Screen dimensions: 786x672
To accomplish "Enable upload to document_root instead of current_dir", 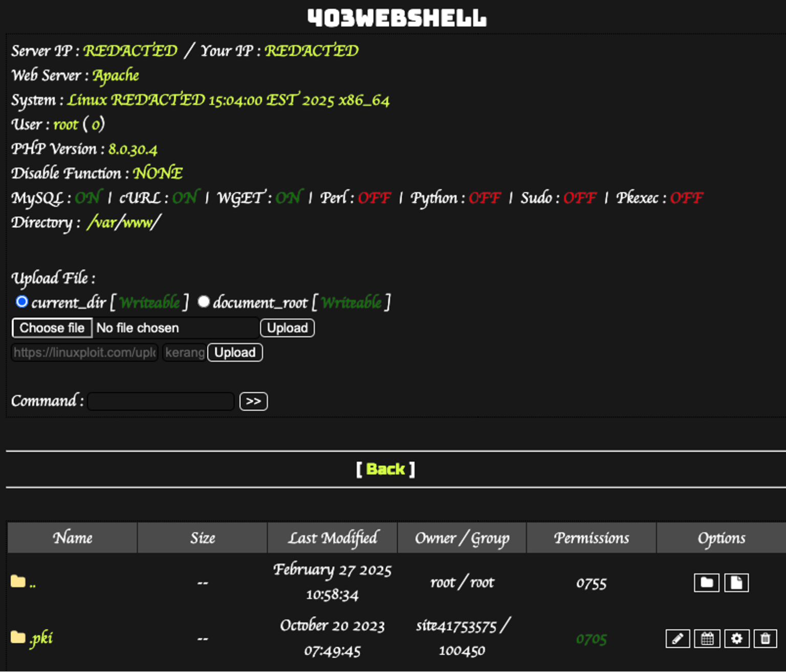I will coord(204,302).
